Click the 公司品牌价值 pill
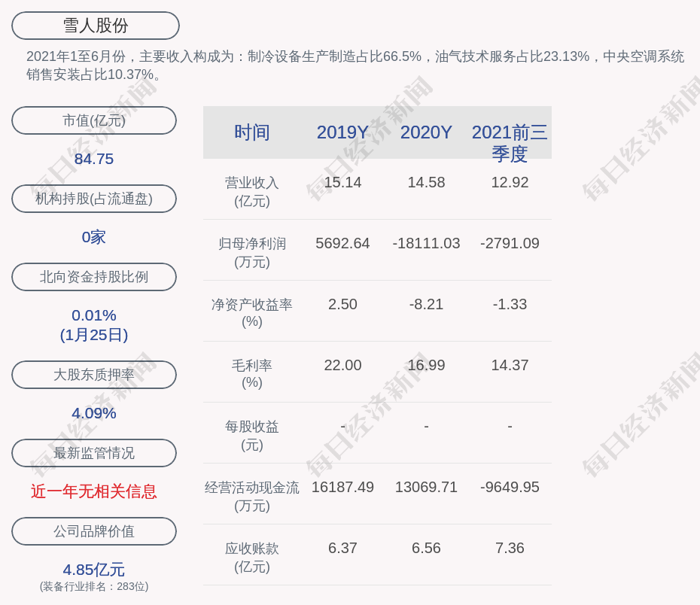Screen dimensions: 700x605 tap(94, 531)
